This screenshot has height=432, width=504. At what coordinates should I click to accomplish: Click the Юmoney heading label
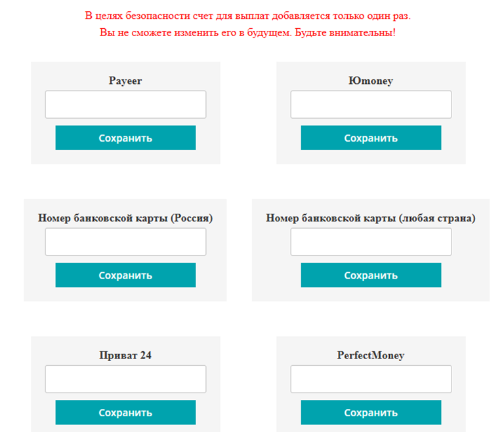371,81
